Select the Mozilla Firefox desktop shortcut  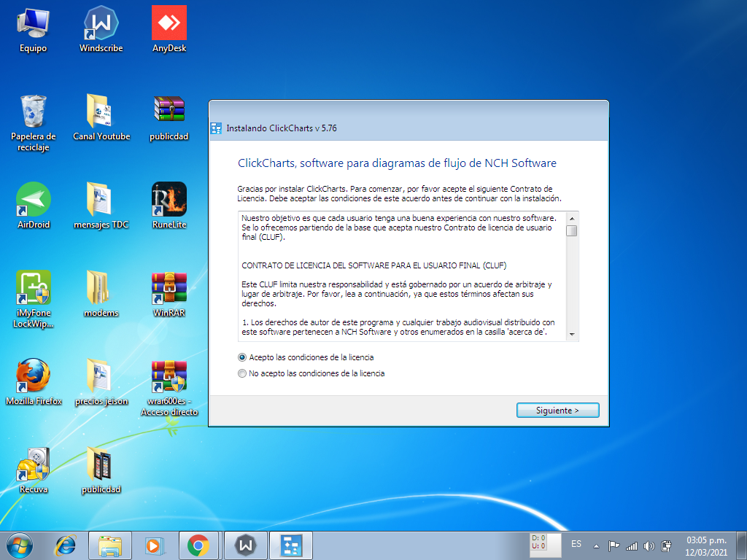tap(34, 382)
